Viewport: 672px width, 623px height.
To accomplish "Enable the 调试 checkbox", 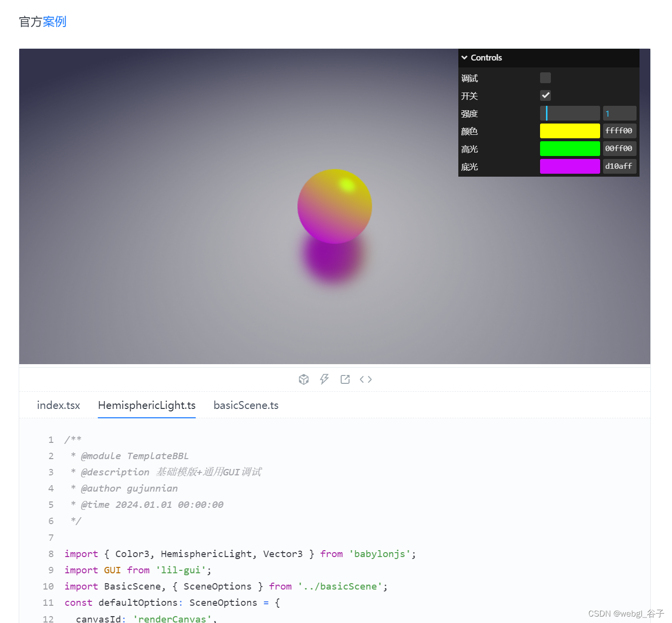I will [x=545, y=78].
